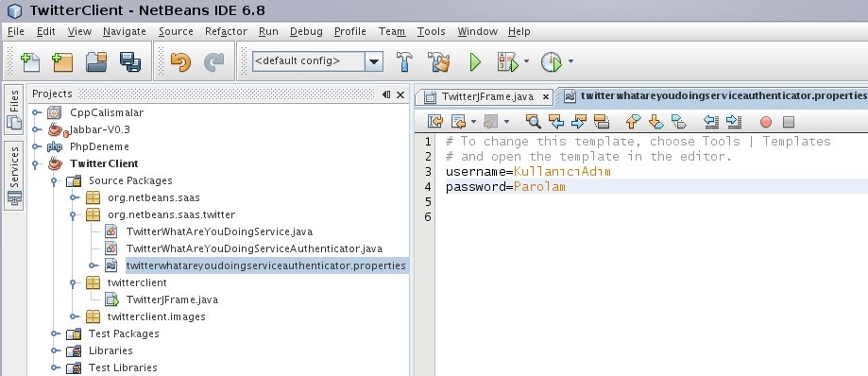Open the Team menu
The width and height of the screenshot is (868, 376).
click(391, 31)
